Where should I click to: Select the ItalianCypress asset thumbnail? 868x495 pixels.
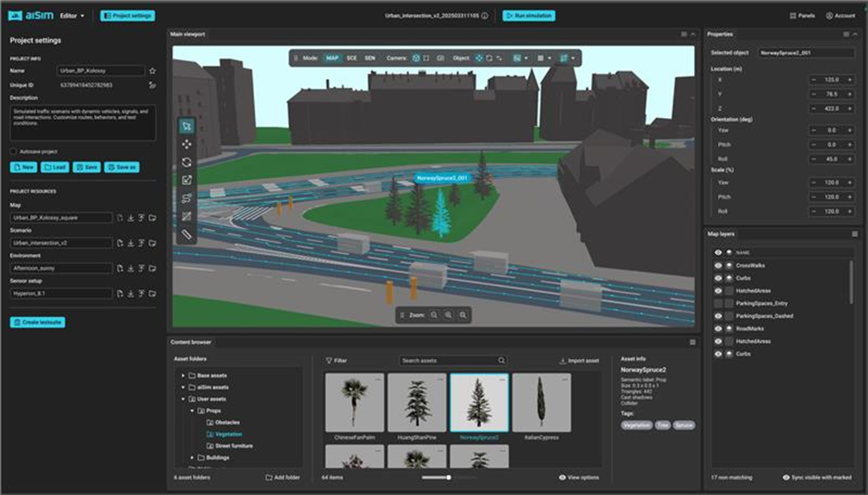(x=542, y=403)
